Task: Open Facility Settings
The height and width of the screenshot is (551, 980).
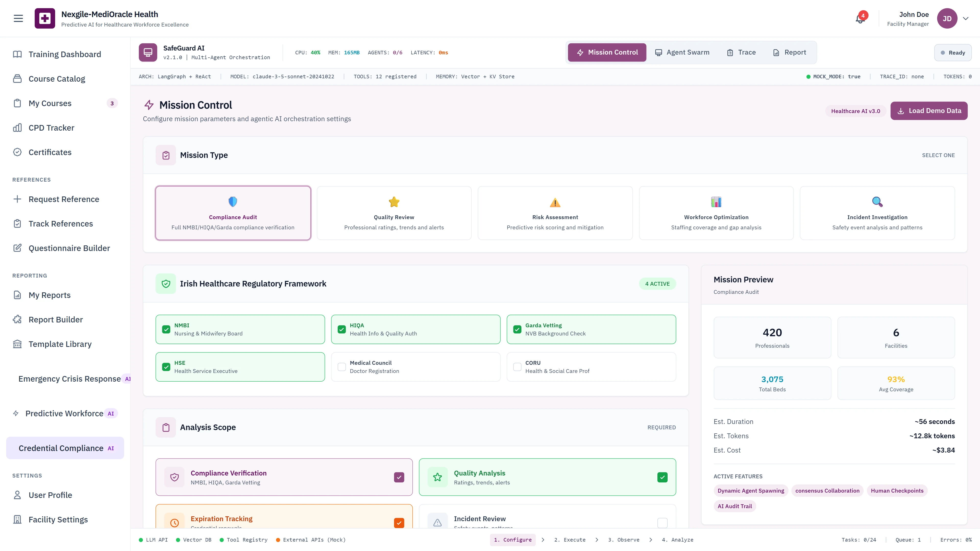Action: (x=58, y=519)
